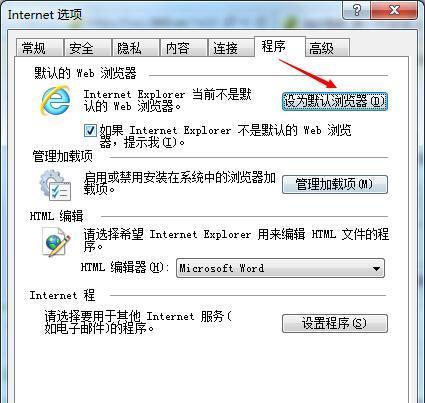
Task: Click the checkbox label text about default browser
Action: [225, 136]
